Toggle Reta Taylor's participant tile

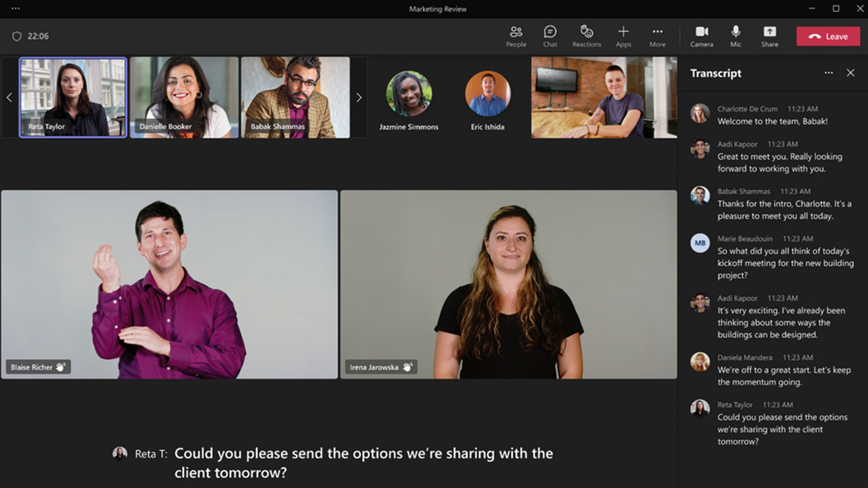point(72,97)
